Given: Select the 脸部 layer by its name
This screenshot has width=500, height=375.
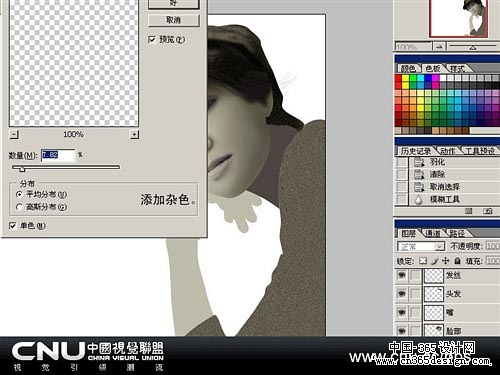Looking at the screenshot, I should (x=454, y=331).
